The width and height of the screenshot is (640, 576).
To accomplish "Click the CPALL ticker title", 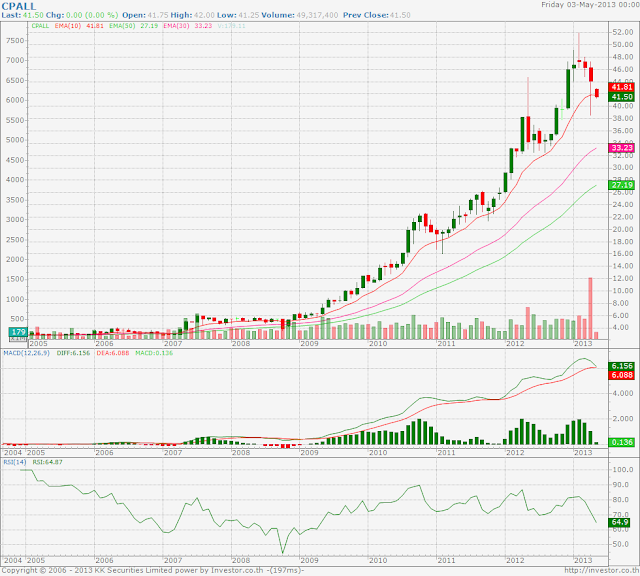I will (19, 6).
